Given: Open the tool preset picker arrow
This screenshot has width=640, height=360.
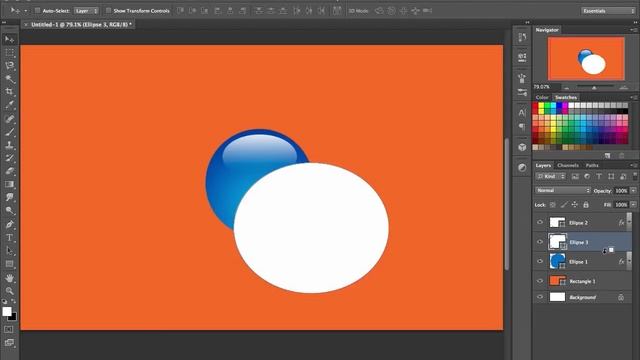Looking at the screenshot, I should pos(25,11).
